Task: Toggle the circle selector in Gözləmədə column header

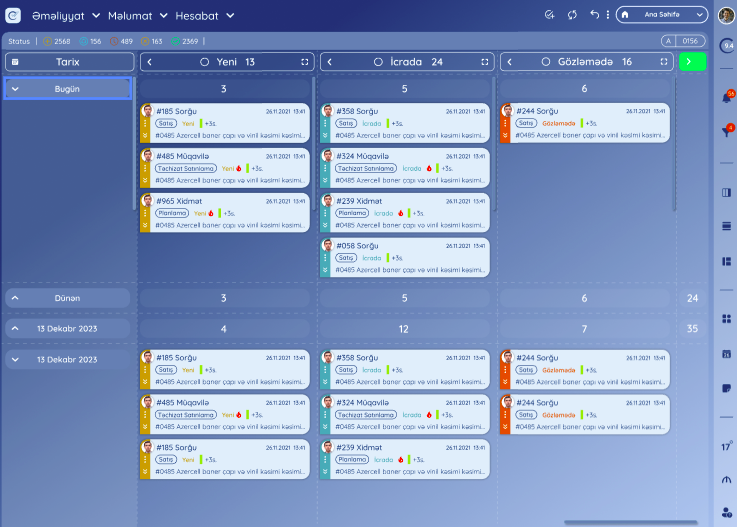Action: point(547,62)
